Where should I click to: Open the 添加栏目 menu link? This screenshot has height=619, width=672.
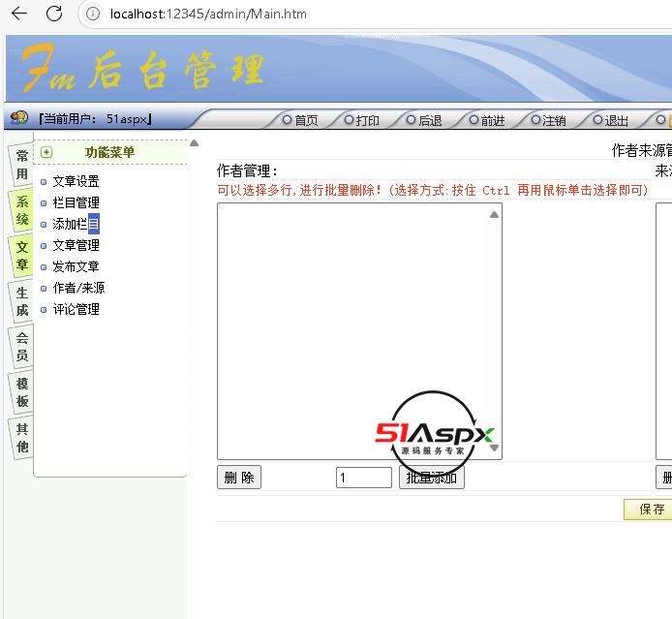click(x=76, y=224)
